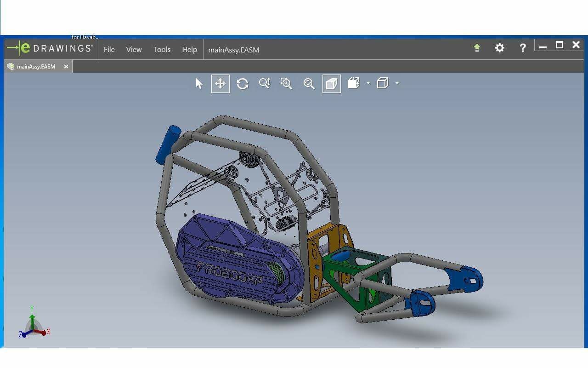Click the Zoom in/out tool
Screen dimensions: 588x368
265,83
